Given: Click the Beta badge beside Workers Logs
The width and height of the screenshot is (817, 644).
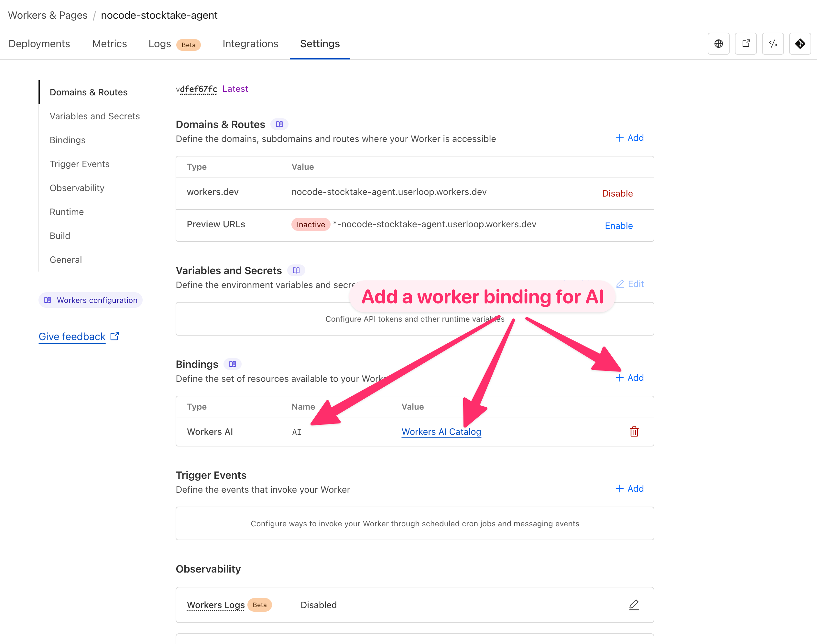Looking at the screenshot, I should [259, 605].
